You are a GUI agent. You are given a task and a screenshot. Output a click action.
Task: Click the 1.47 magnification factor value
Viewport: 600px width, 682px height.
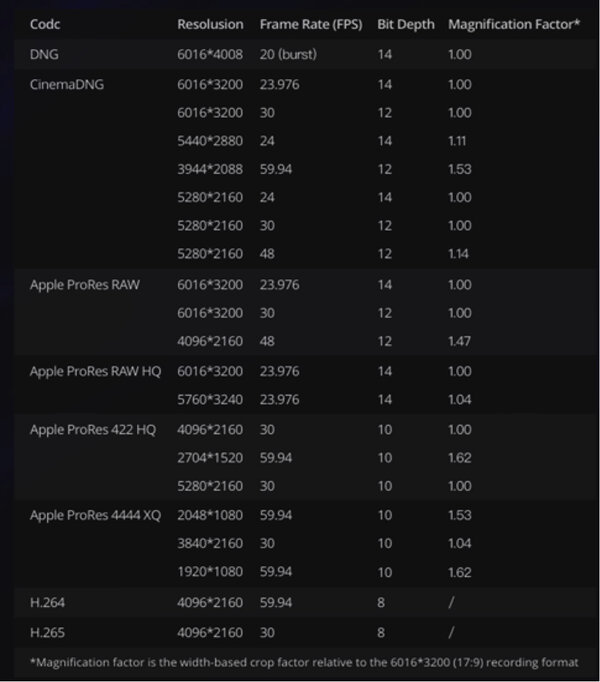tap(459, 341)
